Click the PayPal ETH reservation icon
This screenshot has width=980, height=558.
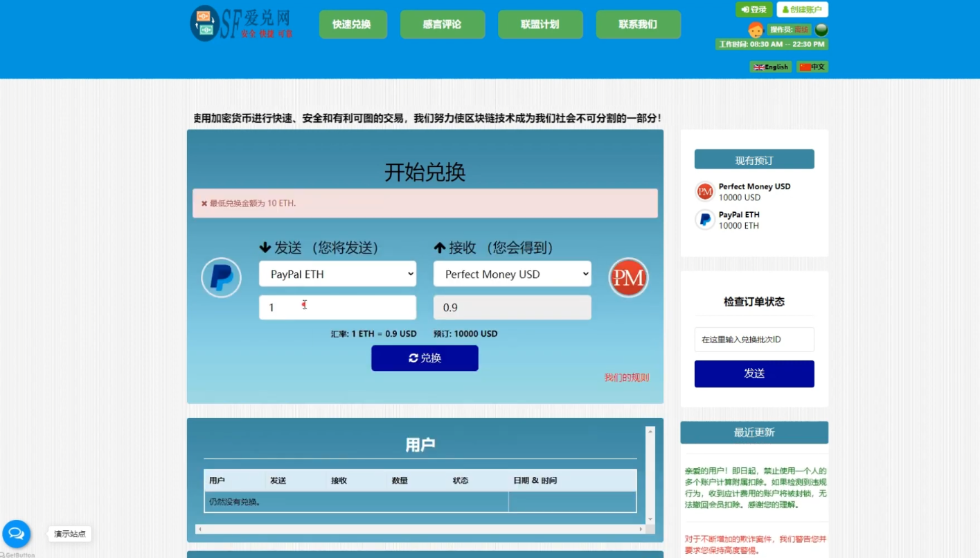[704, 219]
